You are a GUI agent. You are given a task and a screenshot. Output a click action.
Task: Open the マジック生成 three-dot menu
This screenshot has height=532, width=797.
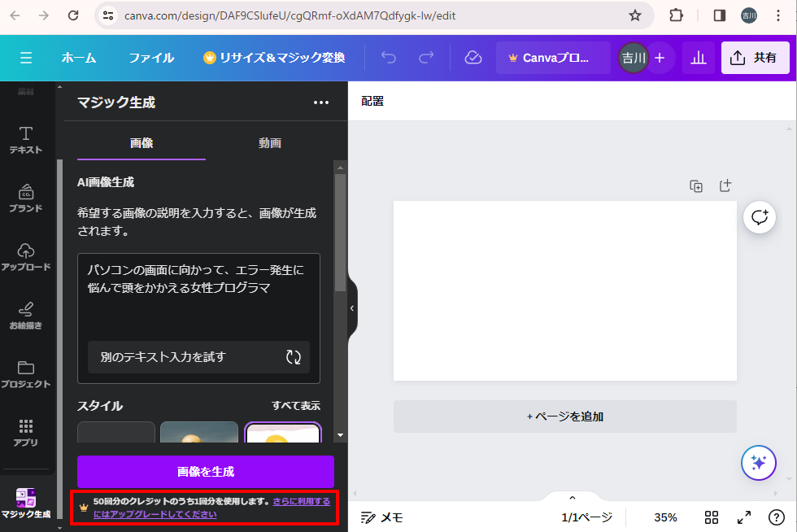(321, 102)
